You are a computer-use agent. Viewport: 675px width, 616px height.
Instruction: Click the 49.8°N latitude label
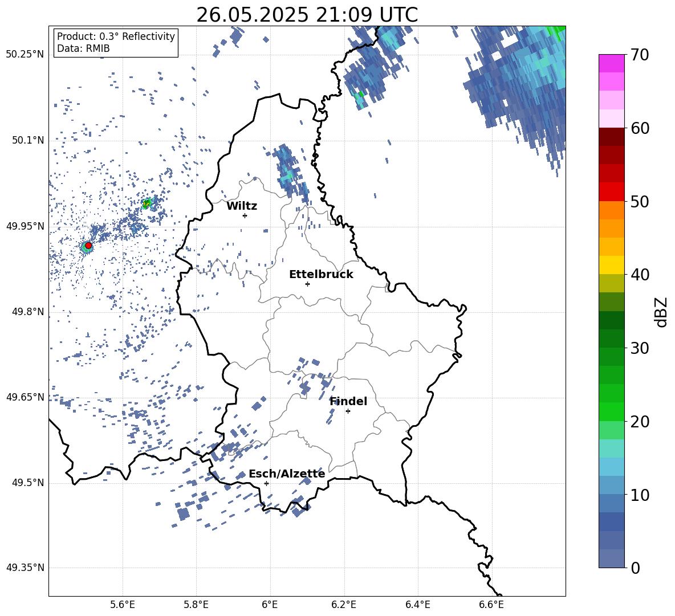tap(28, 312)
